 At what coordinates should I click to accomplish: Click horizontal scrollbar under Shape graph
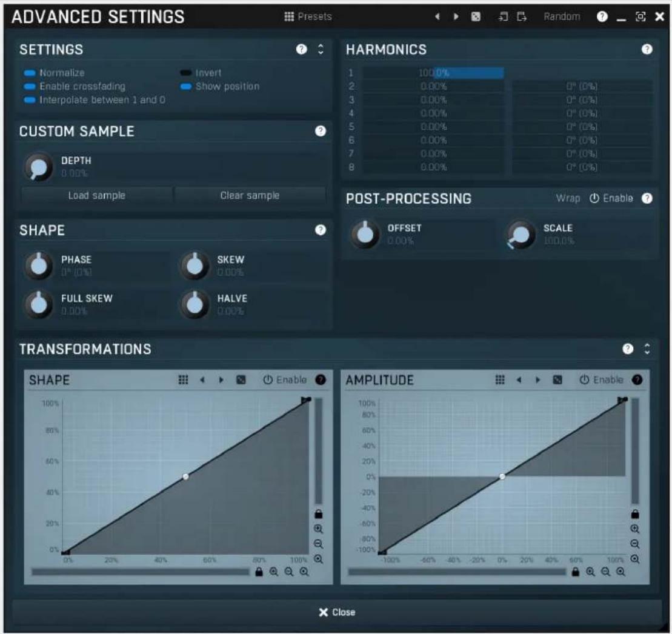pos(141,572)
